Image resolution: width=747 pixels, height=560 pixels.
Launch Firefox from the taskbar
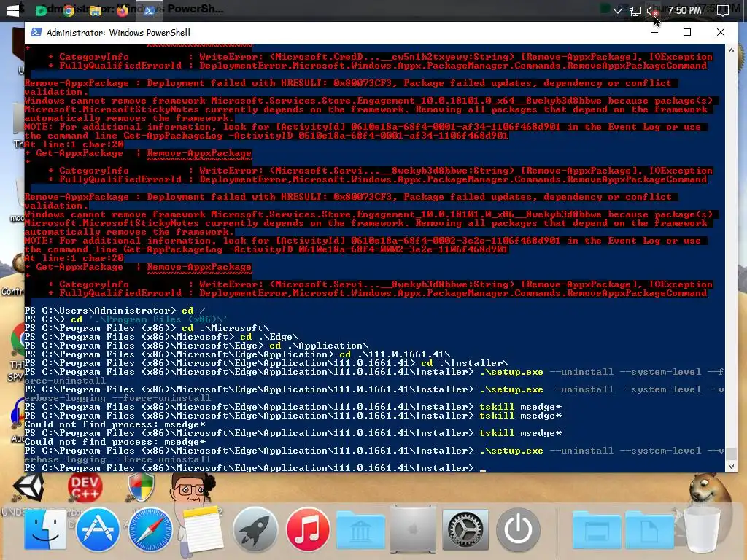click(123, 10)
